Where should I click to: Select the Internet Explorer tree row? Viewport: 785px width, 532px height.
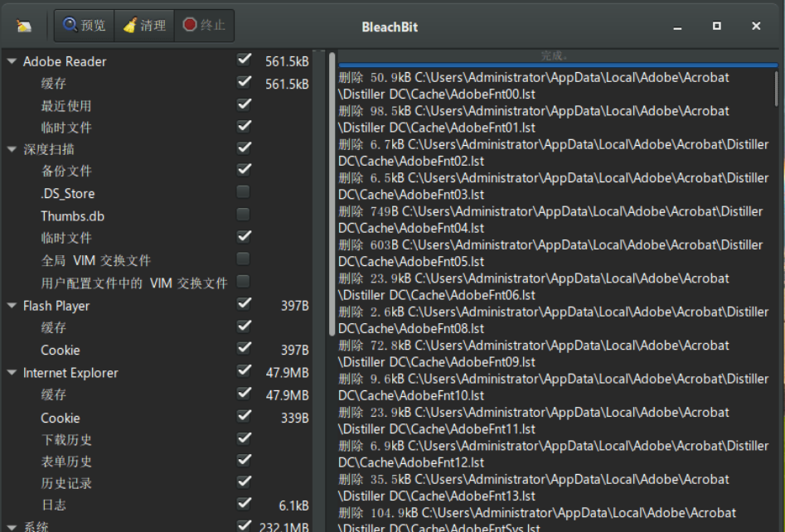point(158,372)
